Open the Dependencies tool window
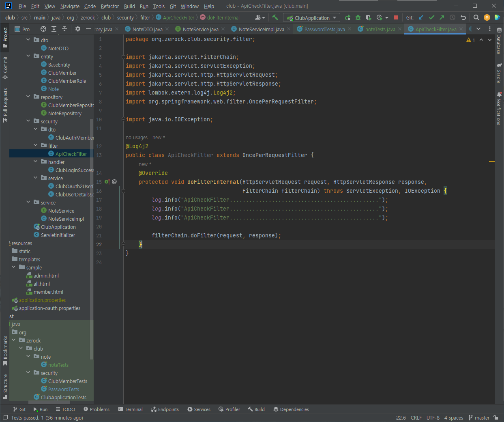The image size is (504, 422). tap(291, 409)
